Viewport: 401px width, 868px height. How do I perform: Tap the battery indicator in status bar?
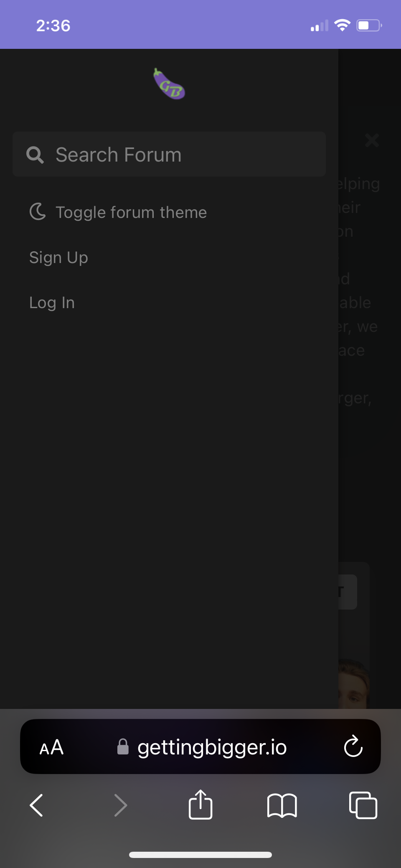coord(369,25)
